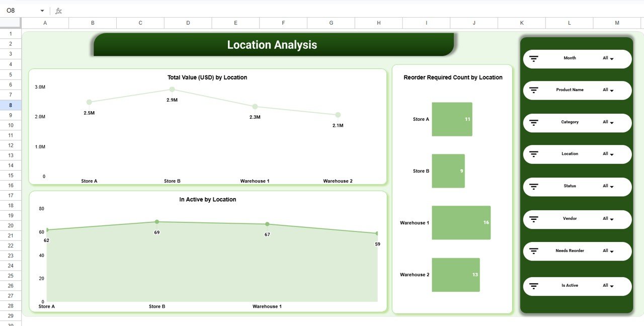Click the filter icon on the Month slicer
The image size is (644, 326).
534,58
